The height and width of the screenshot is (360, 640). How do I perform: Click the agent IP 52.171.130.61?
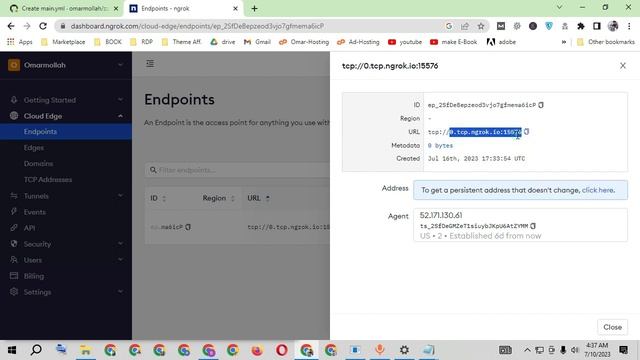coord(441,216)
